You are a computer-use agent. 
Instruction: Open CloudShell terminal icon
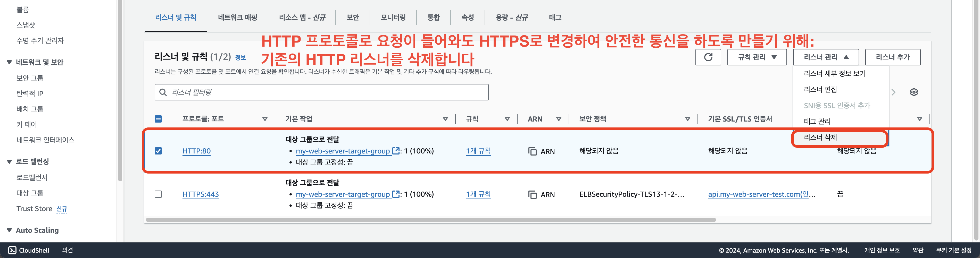tap(12, 250)
